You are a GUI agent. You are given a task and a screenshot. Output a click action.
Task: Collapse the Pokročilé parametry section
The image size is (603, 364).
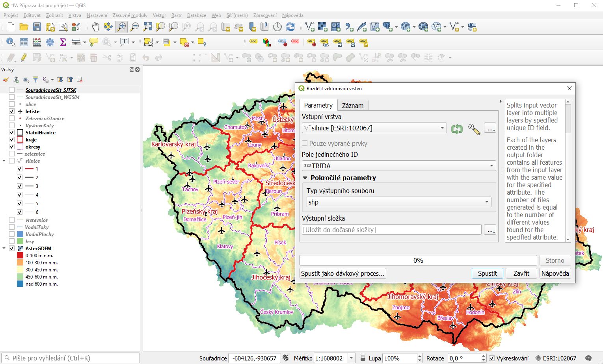pos(305,178)
